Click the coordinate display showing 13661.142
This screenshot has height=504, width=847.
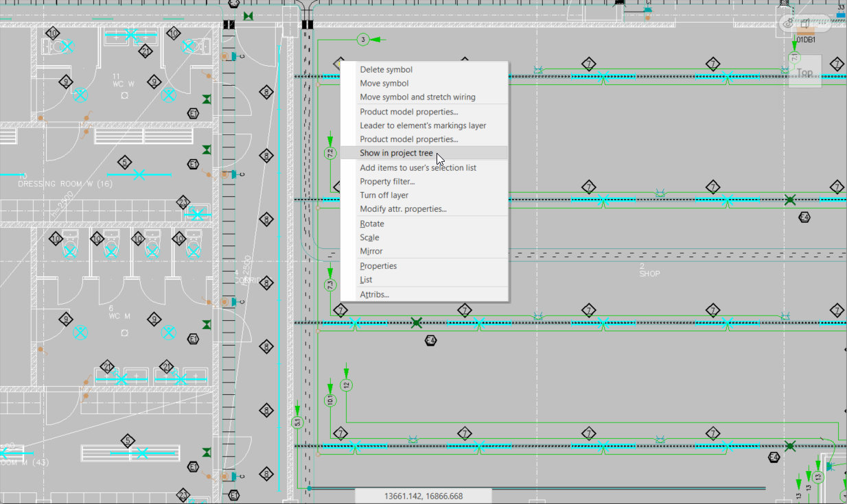[x=423, y=495]
